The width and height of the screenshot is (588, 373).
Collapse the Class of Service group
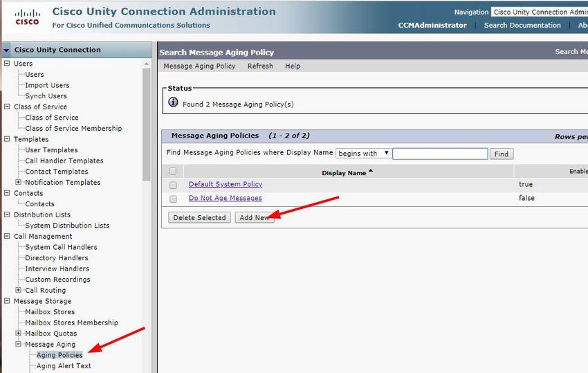click(x=7, y=107)
